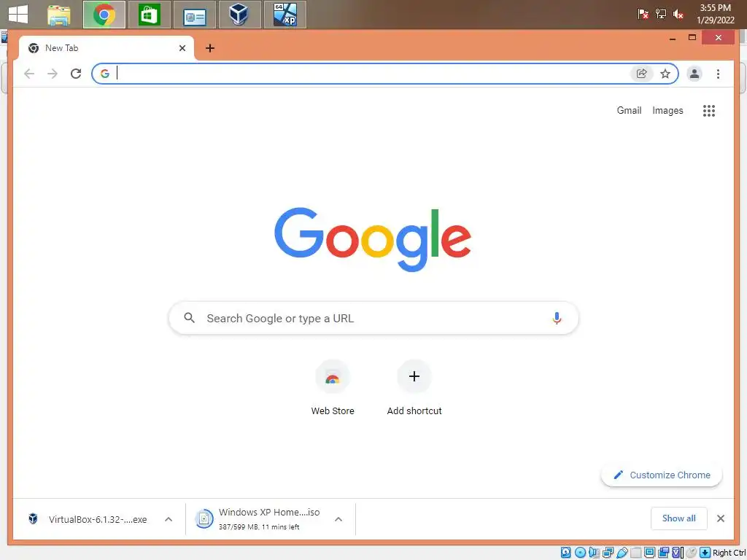The height and width of the screenshot is (560, 747).
Task: Click the VirtualBox hard disk status icon
Action: [x=565, y=553]
